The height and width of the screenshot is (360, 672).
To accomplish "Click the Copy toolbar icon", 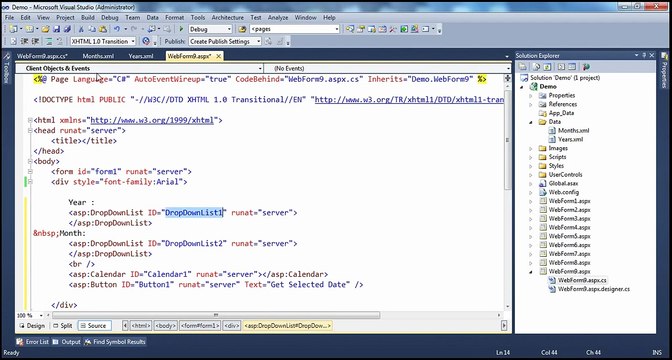I will [92, 29].
